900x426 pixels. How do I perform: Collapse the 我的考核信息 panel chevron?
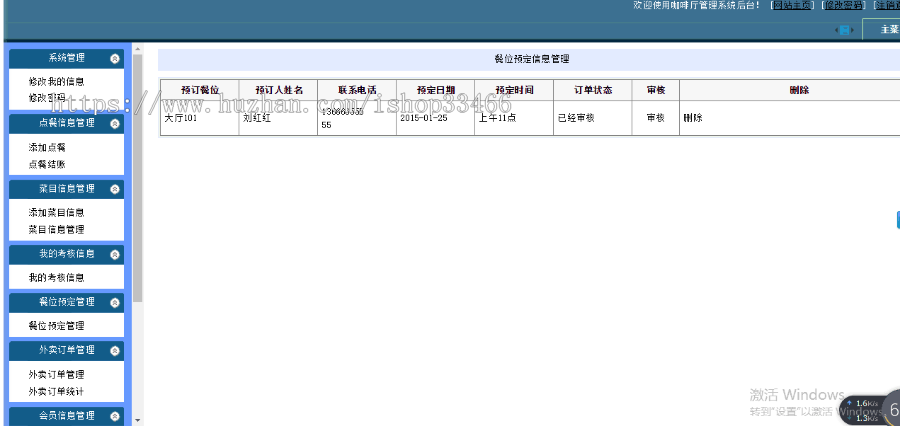click(x=115, y=254)
